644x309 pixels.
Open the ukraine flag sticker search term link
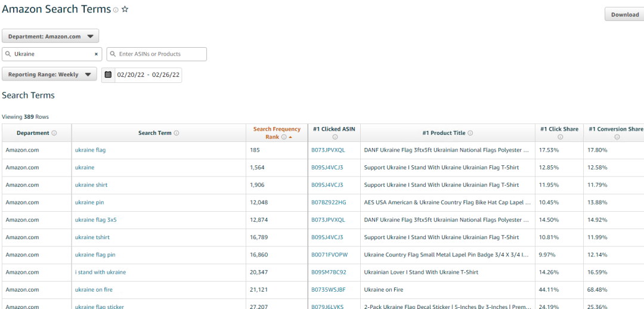[100, 307]
